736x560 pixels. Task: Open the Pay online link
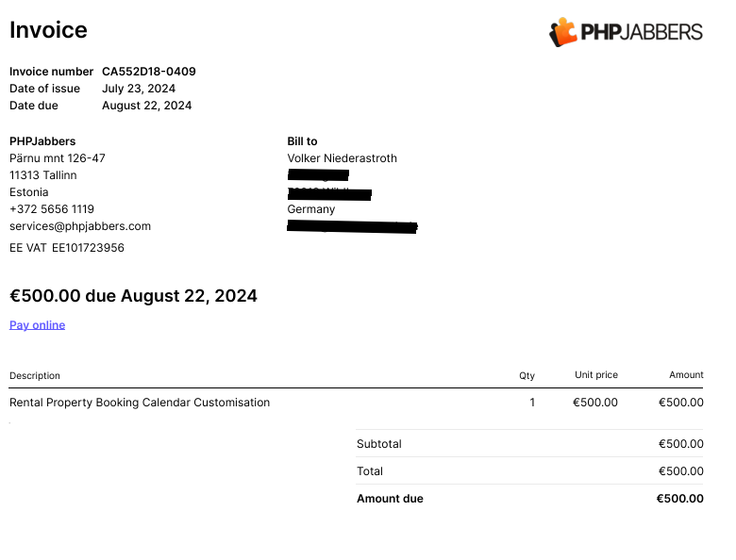tap(38, 325)
